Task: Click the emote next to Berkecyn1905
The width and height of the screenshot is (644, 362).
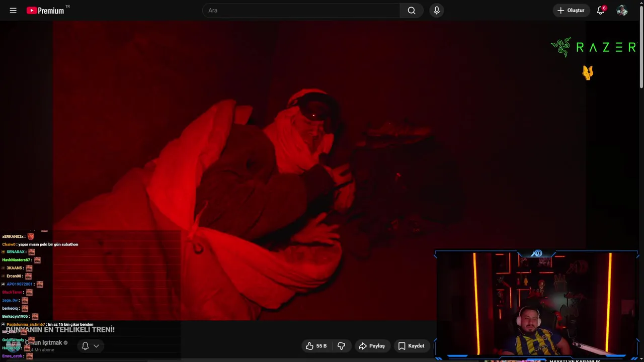Action: pyautogui.click(x=35, y=316)
